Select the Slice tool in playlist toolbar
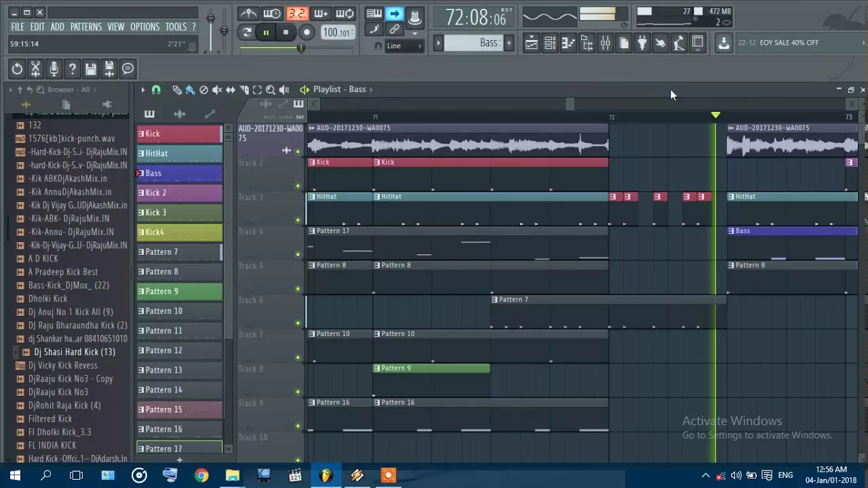 coord(244,89)
